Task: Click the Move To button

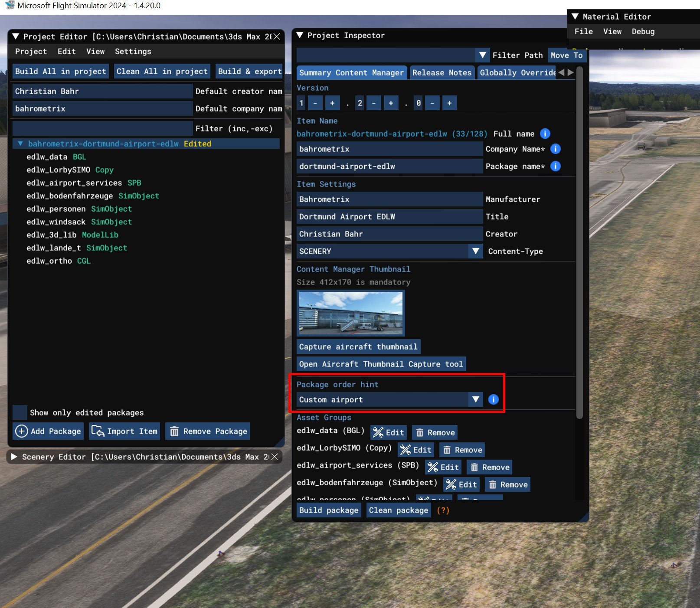Action: pyautogui.click(x=567, y=55)
